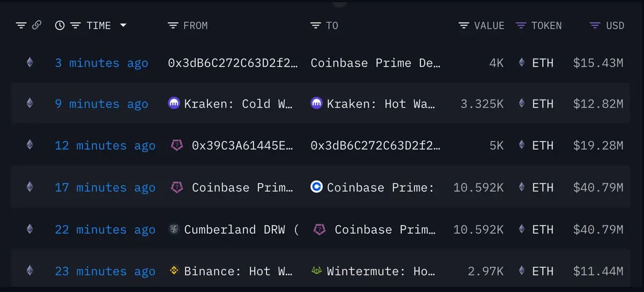This screenshot has height=292, width=644.
Task: Open the purple USD filter icon
Action: coord(595,25)
